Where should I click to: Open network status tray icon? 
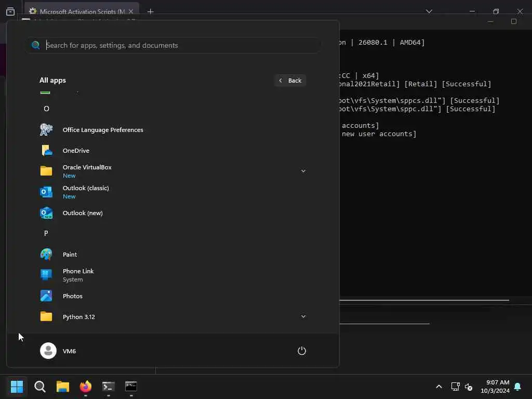(455, 387)
